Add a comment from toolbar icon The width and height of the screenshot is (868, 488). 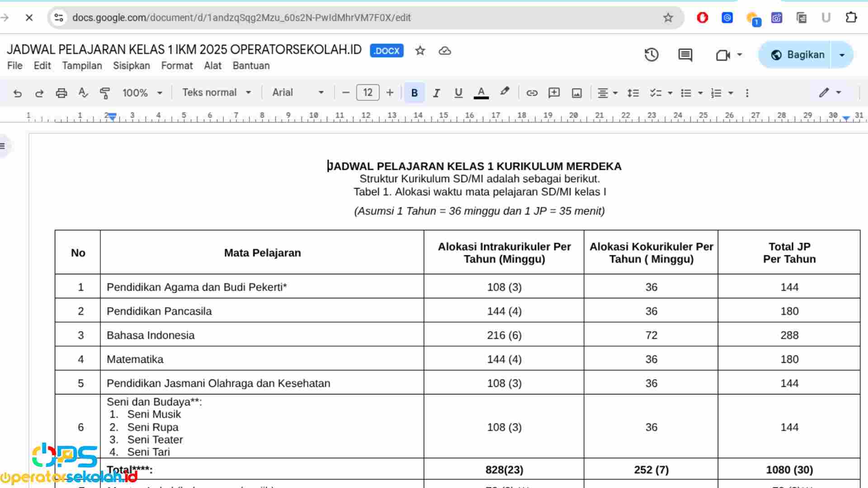click(x=554, y=93)
